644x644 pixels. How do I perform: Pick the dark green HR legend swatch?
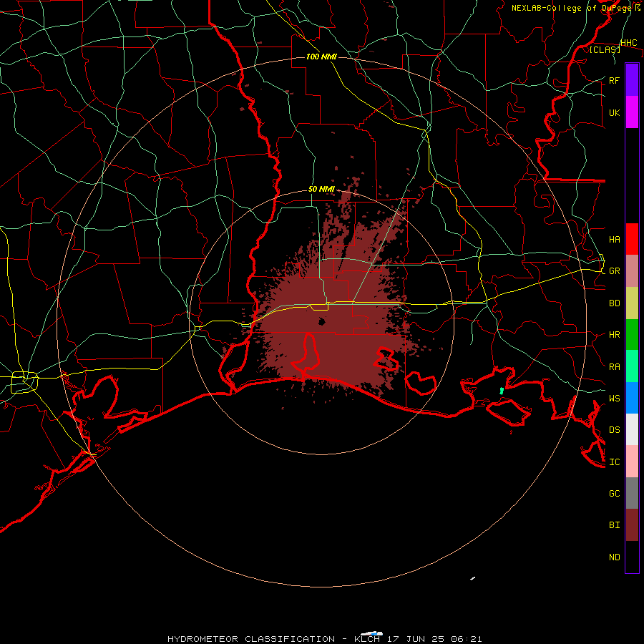[632, 334]
